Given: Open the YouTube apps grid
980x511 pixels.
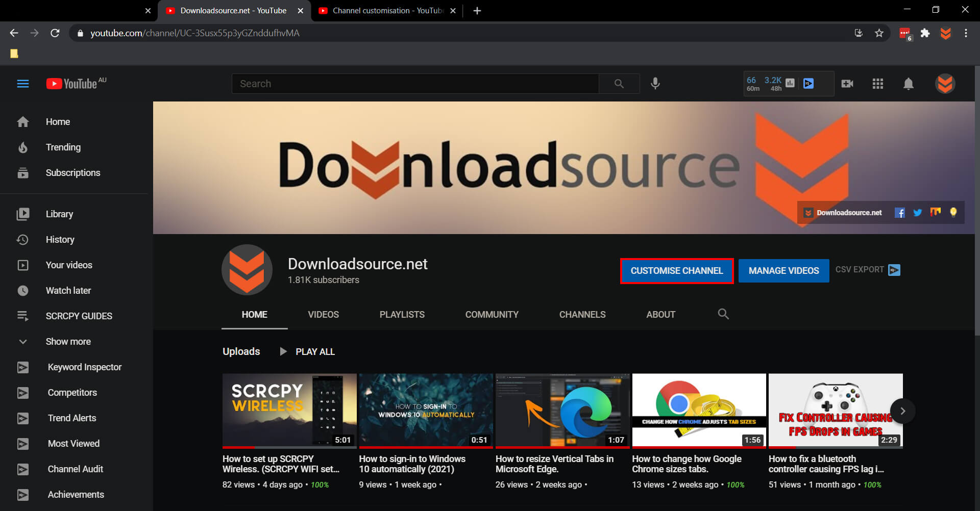Looking at the screenshot, I should [x=878, y=84].
